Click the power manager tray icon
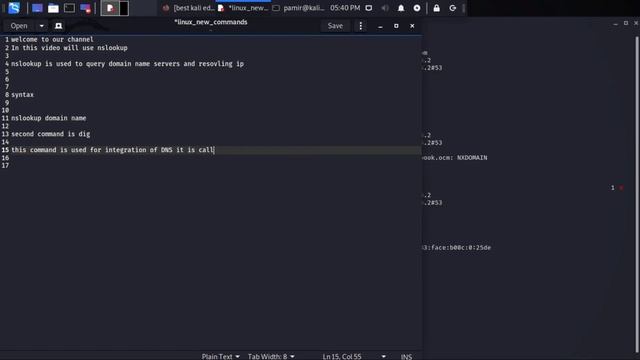Screen dimensions: 640x360 (x=417, y=8)
